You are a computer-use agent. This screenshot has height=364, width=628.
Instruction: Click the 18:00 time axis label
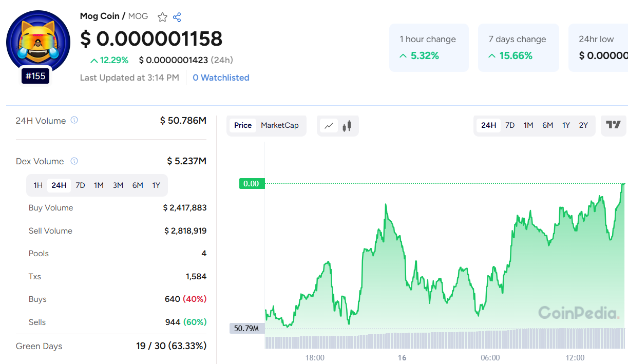315,358
